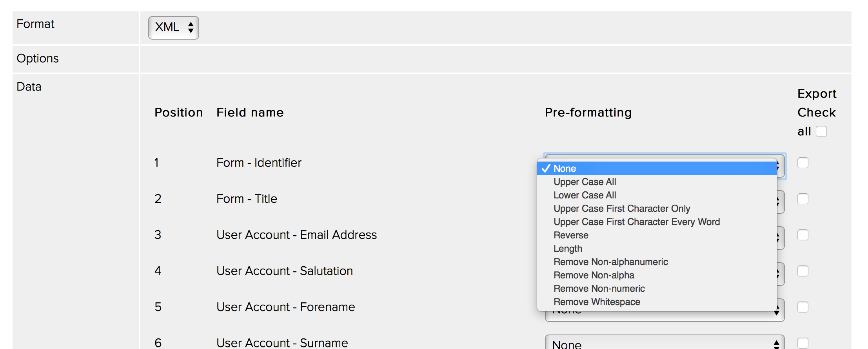The image size is (868, 349).
Task: Select Remove Non-alpha option
Action: tap(594, 275)
